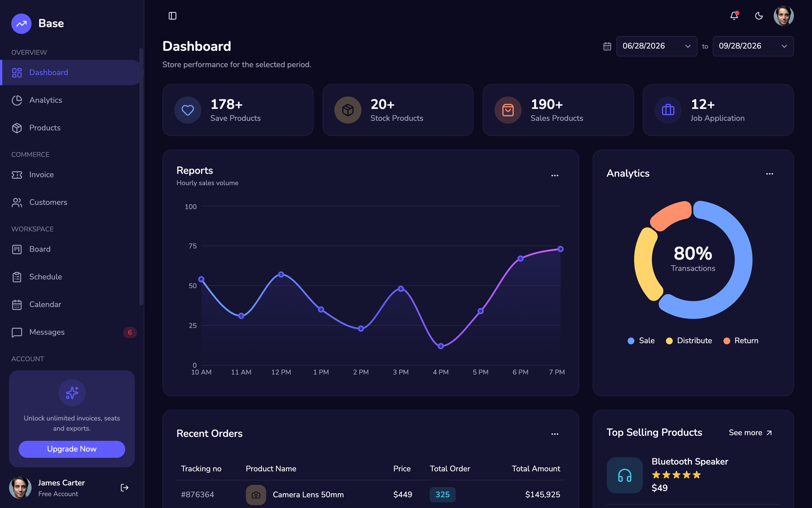Click the Return legend item
The height and width of the screenshot is (508, 812).
pos(741,341)
